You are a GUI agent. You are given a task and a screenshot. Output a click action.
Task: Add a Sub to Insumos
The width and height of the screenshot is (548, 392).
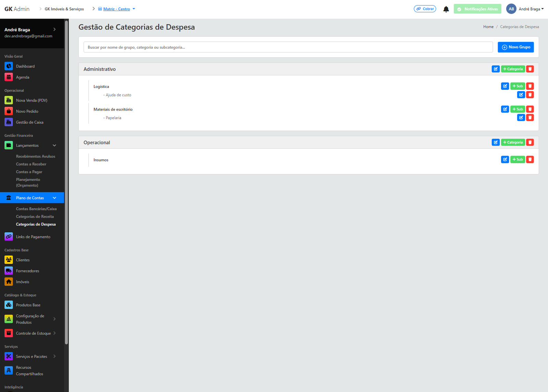click(x=518, y=159)
